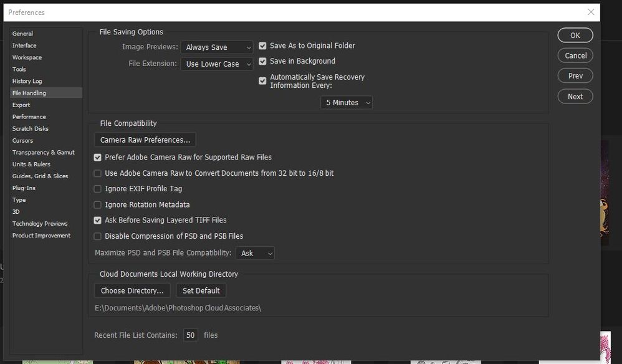The image size is (622, 364).
Task: Uncheck Save As to Original Folder
Action: [262, 46]
